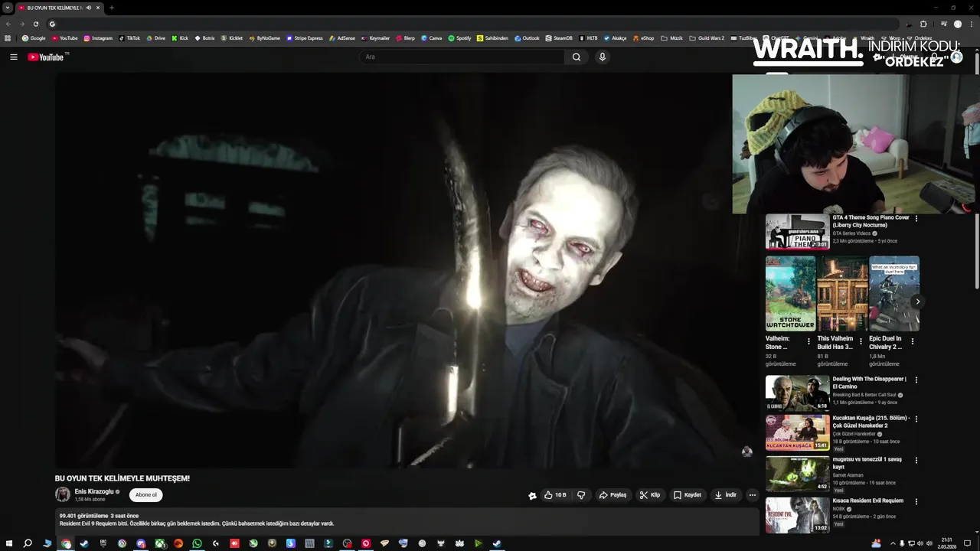Open more actions ellipsis under the video
The height and width of the screenshot is (551, 980).
752,495
